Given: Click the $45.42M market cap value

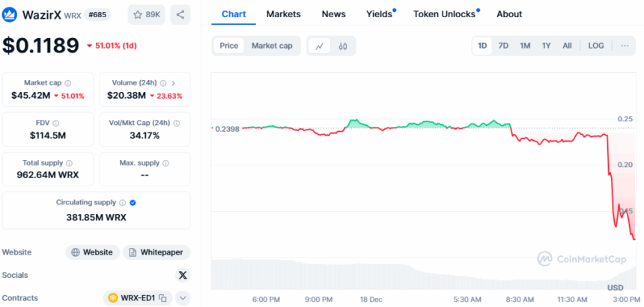Looking at the screenshot, I should 31,96.
